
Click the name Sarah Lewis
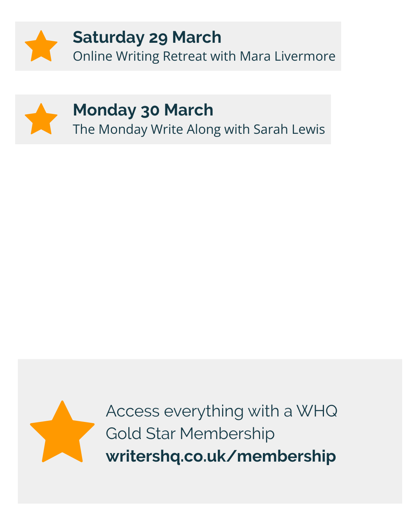tap(289, 129)
